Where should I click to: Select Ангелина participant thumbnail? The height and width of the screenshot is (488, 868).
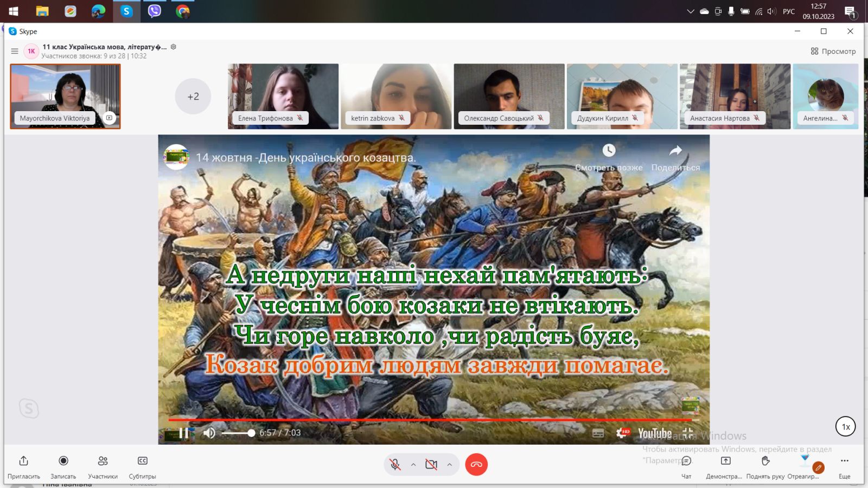click(826, 97)
